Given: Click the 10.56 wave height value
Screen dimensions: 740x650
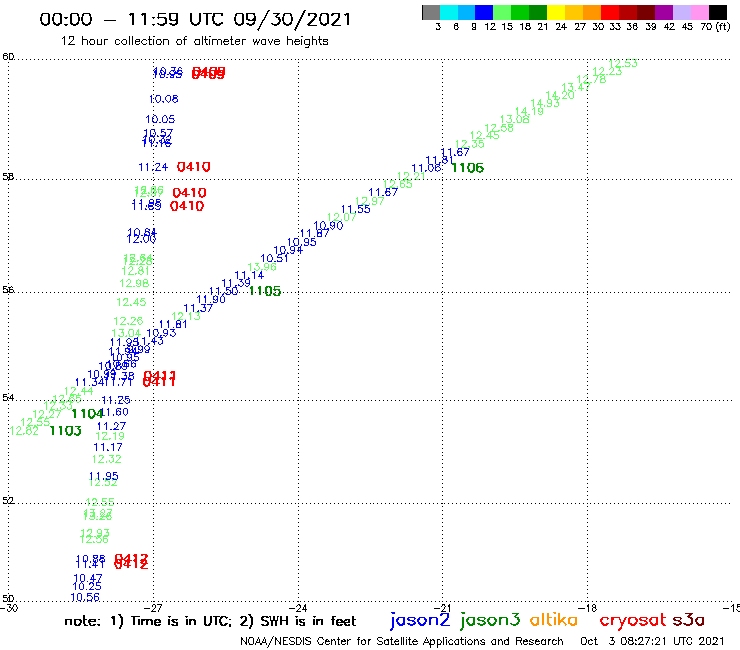Looking at the screenshot, I should [85, 597].
